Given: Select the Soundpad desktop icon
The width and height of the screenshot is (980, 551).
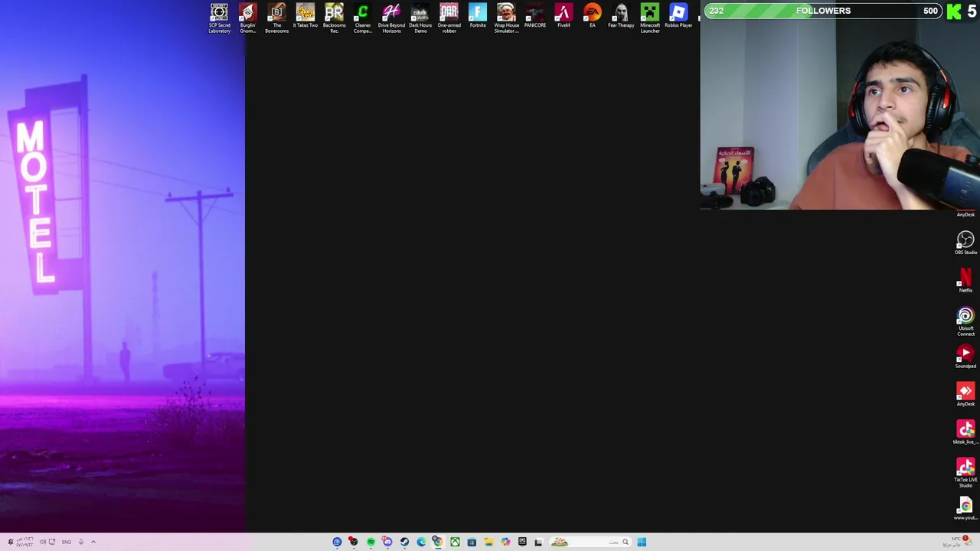Looking at the screenshot, I should click(965, 357).
